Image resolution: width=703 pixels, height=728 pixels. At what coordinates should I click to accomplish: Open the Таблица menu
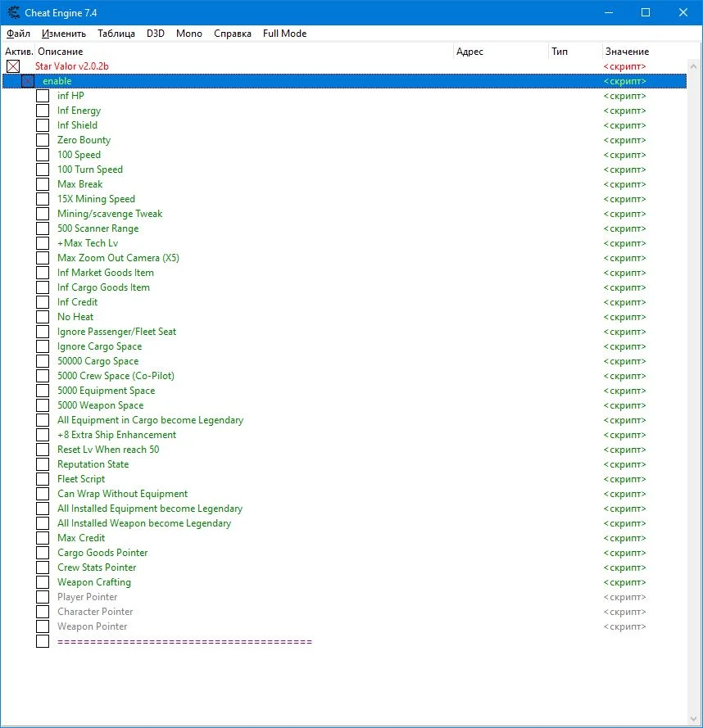(116, 34)
